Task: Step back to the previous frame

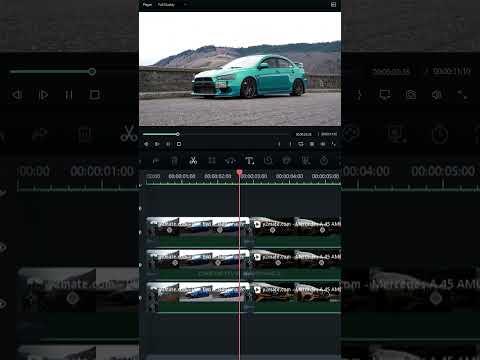Action: click(x=146, y=144)
